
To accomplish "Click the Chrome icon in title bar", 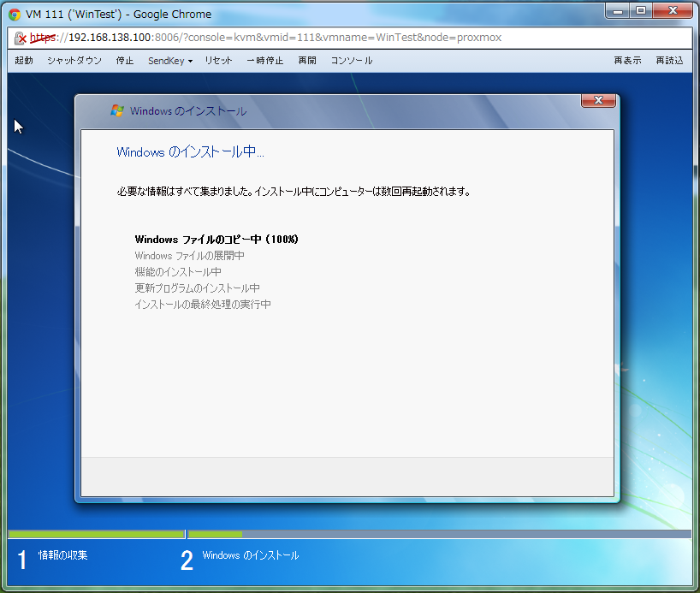I will 15,15.
